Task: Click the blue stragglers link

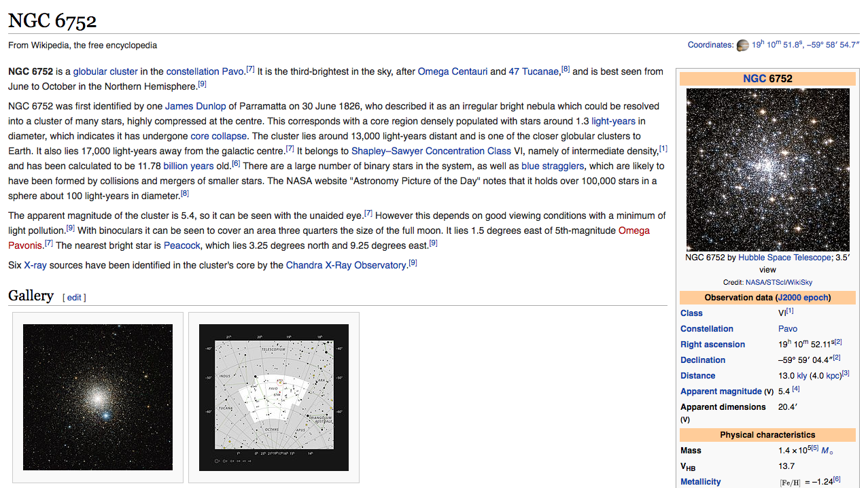Action: (x=553, y=166)
